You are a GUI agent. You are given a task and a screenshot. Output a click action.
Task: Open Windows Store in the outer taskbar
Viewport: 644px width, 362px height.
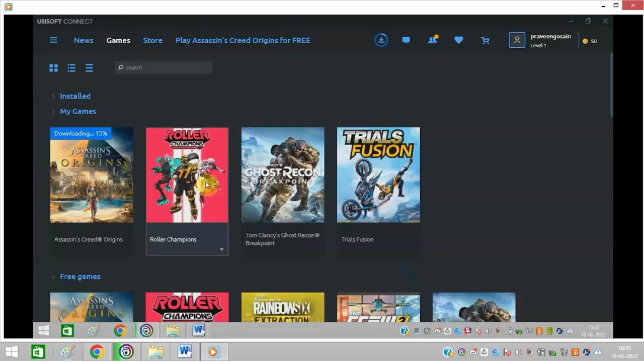38,352
